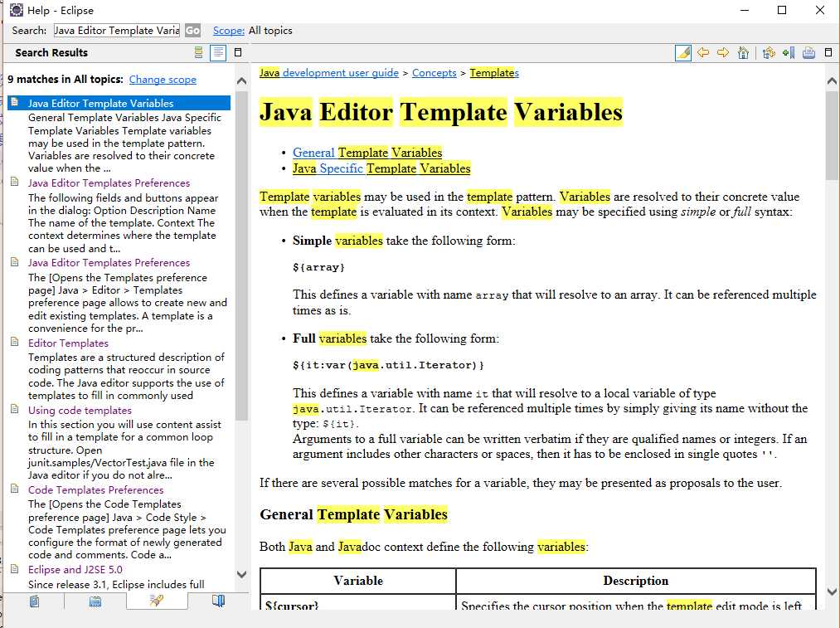
Task: Click the Eclipse window icon in title bar
Action: point(16,10)
